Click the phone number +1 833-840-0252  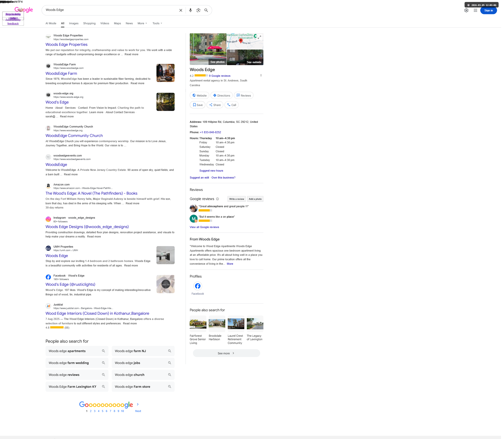(210, 132)
